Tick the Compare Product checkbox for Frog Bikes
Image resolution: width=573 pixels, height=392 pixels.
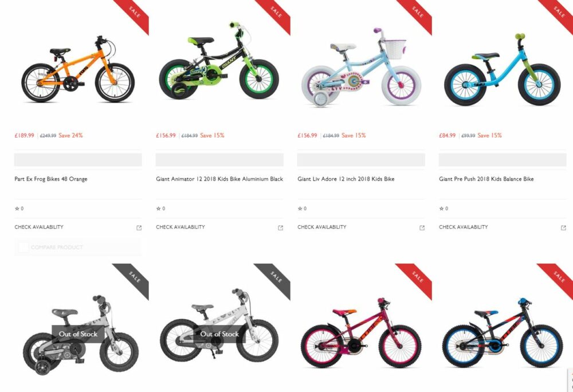point(23,248)
